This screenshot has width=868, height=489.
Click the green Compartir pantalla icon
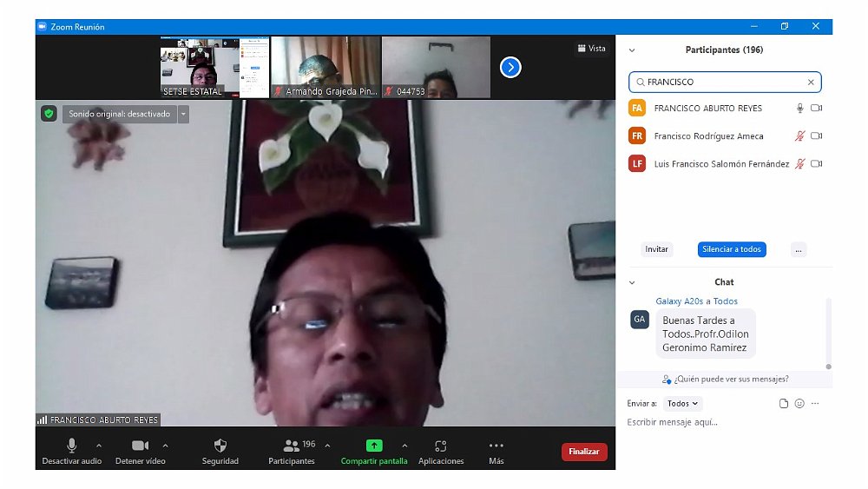[x=374, y=446]
